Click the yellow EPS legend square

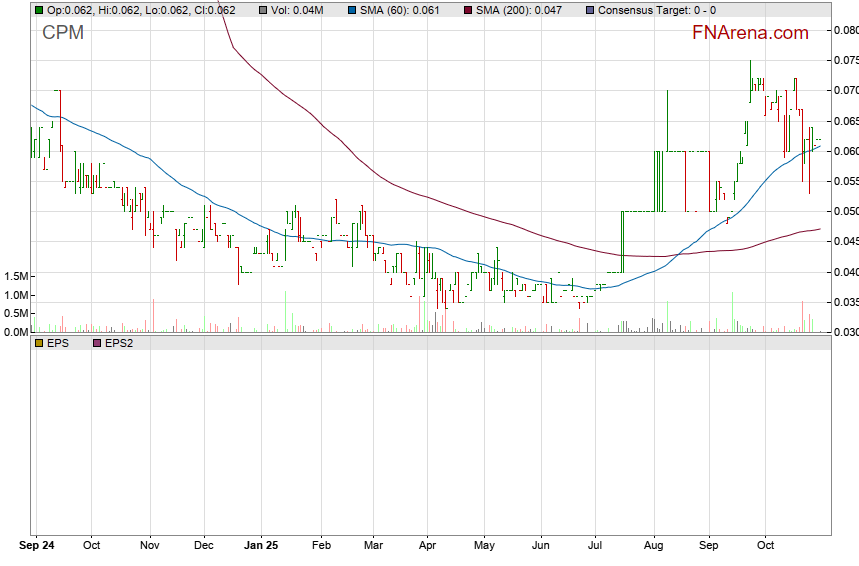(x=39, y=343)
